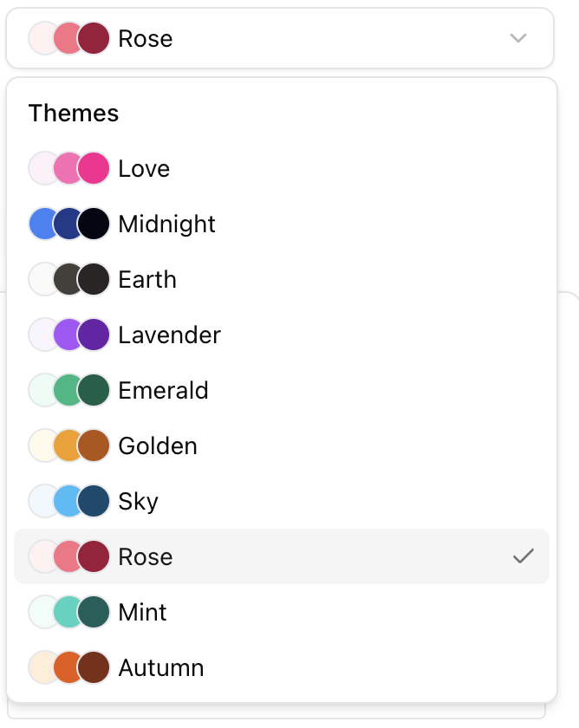The image size is (579, 728).
Task: Click the Midnight theme blue swatches
Action: (68, 224)
